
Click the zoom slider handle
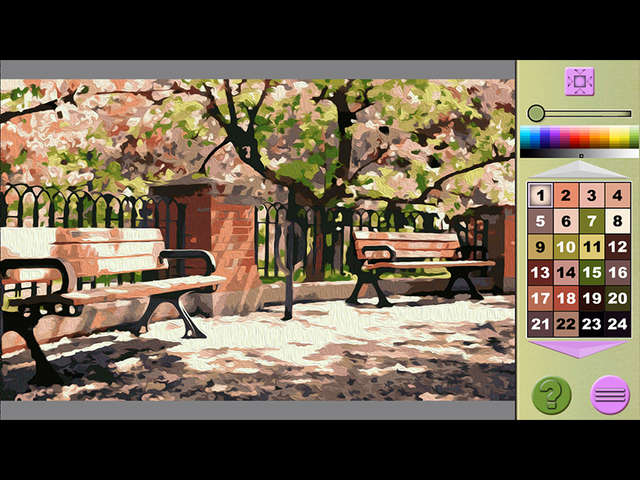537,113
